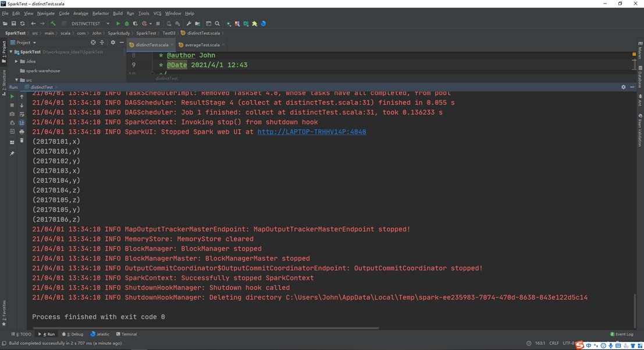Open the 5: Debug tool window button

point(73,334)
